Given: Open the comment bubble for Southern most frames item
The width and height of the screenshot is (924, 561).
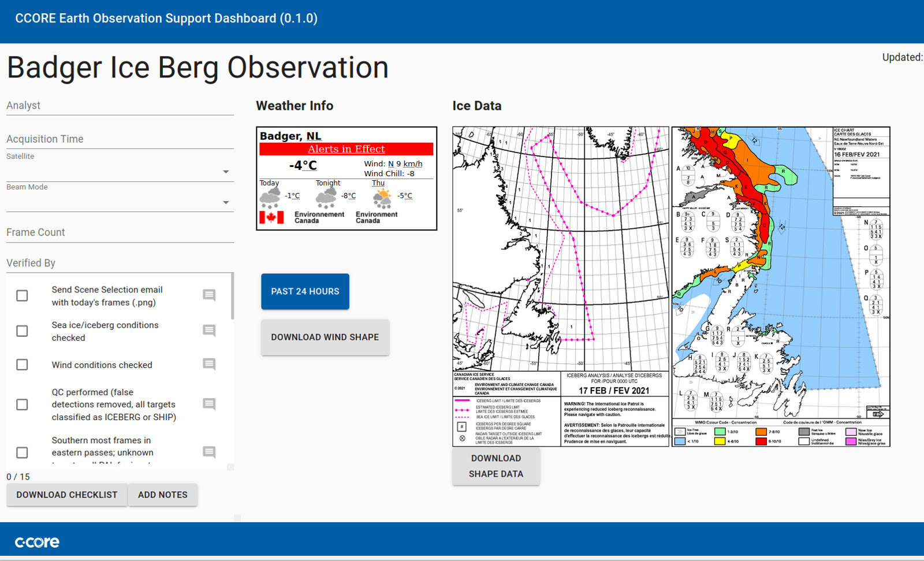Looking at the screenshot, I should pyautogui.click(x=208, y=452).
